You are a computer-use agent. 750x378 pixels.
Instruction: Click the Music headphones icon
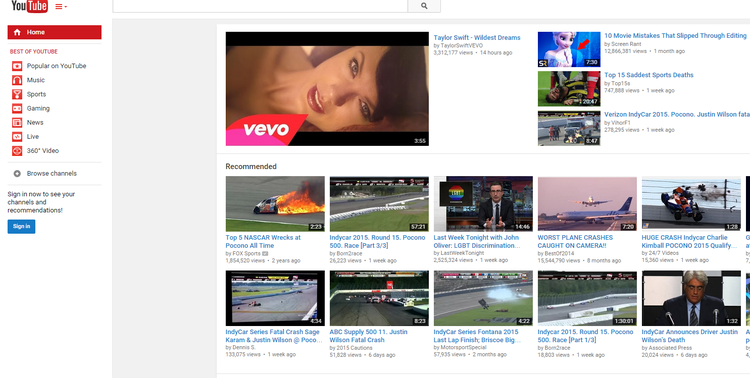point(17,80)
